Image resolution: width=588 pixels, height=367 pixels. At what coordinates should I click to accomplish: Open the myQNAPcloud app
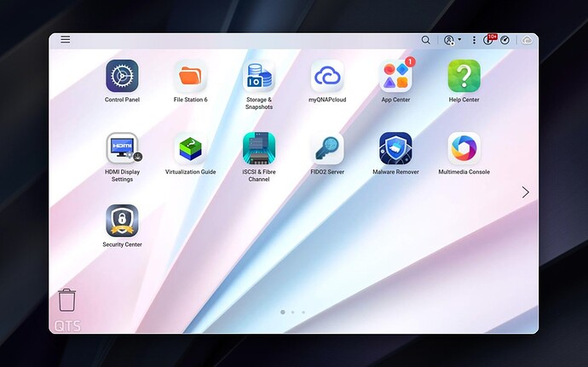[327, 76]
